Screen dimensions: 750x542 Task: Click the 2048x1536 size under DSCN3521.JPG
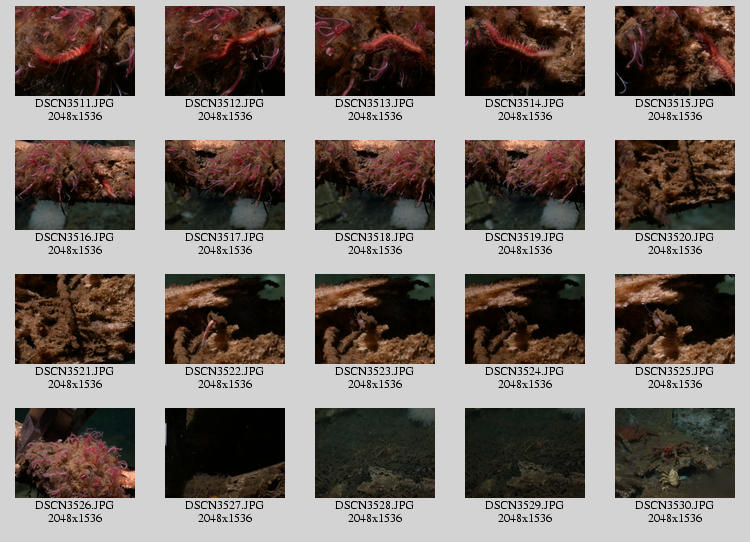tap(75, 384)
